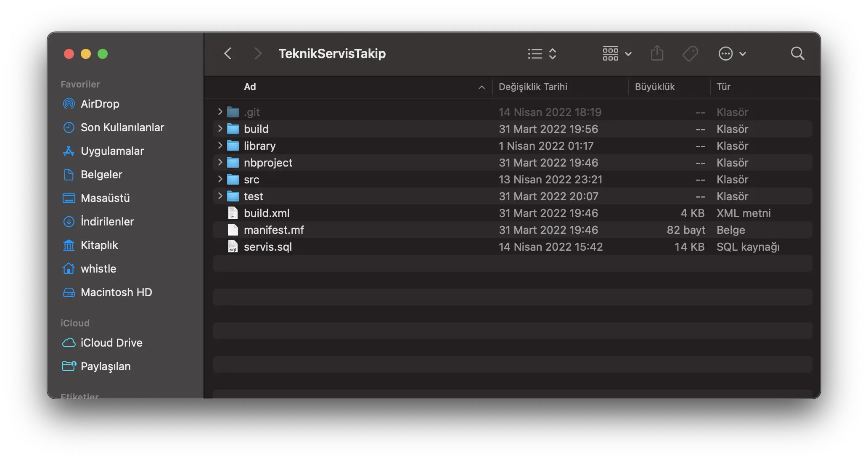Select the build folder icon
Viewport: 868px width, 461px height.
point(233,129)
